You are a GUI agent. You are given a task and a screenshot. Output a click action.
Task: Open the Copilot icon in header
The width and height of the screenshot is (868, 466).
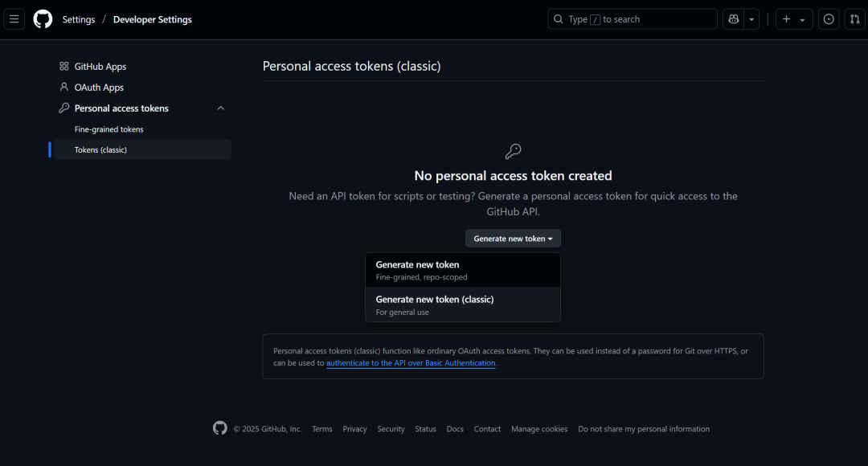click(733, 19)
